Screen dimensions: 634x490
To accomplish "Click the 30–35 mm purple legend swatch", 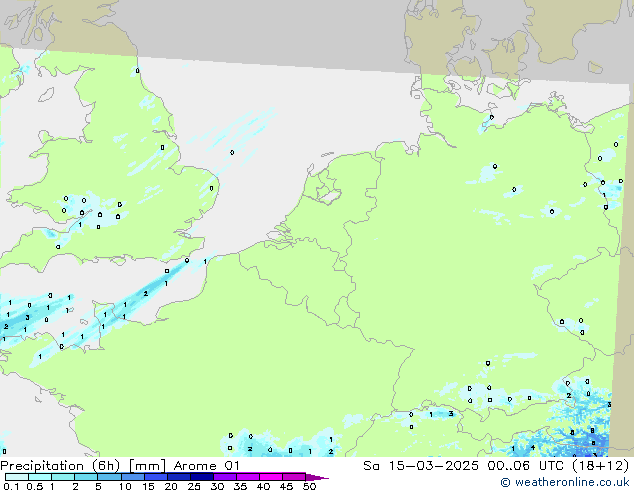I will click(x=224, y=477).
